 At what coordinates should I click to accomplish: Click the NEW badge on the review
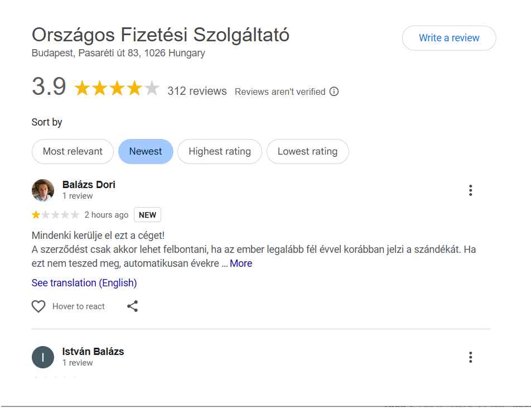pyautogui.click(x=147, y=215)
